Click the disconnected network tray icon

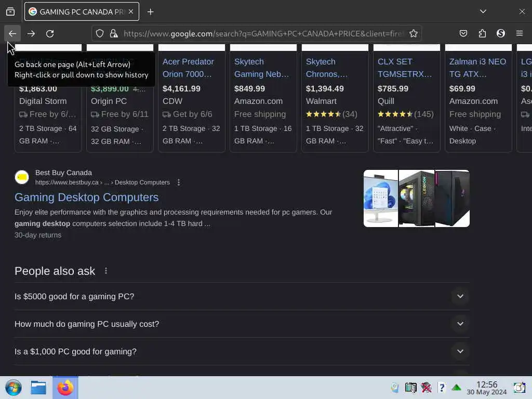coord(426,388)
